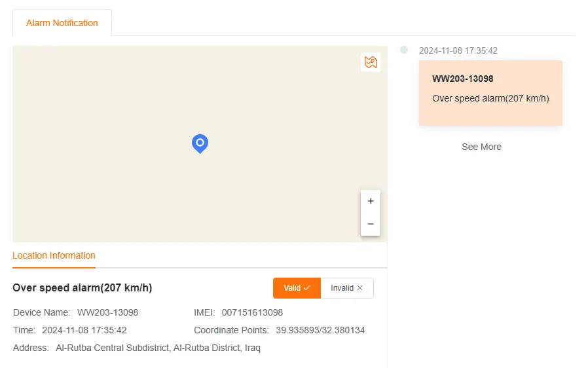Switch map type using the map icon
The width and height of the screenshot is (588, 368).
(371, 62)
